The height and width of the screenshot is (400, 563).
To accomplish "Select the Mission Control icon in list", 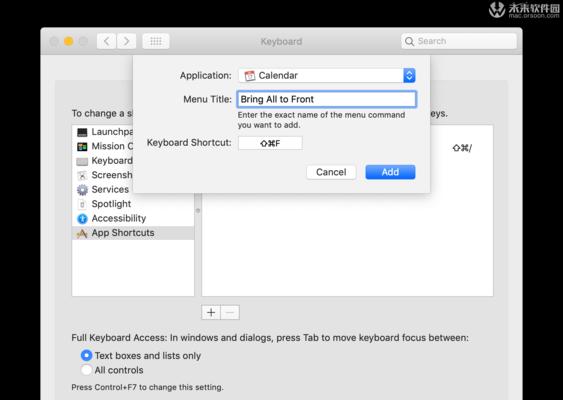I will pos(82,146).
